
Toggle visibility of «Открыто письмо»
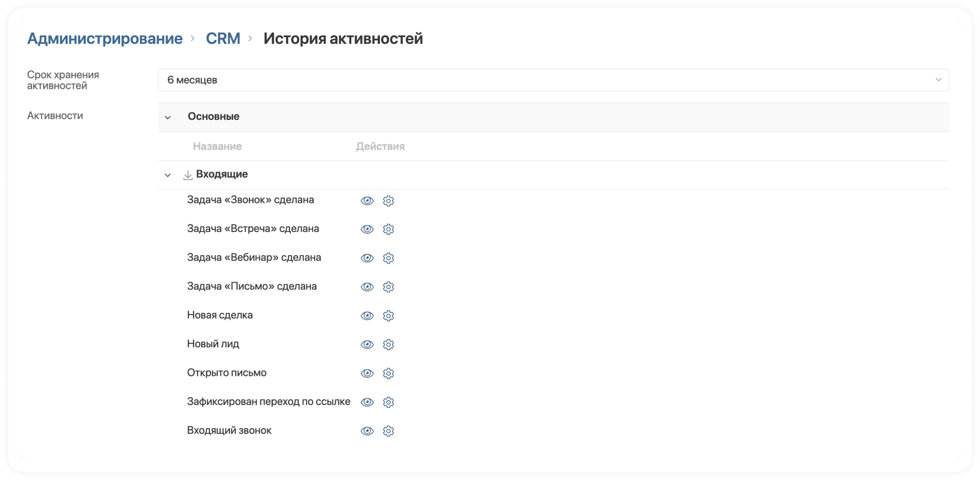(367, 373)
